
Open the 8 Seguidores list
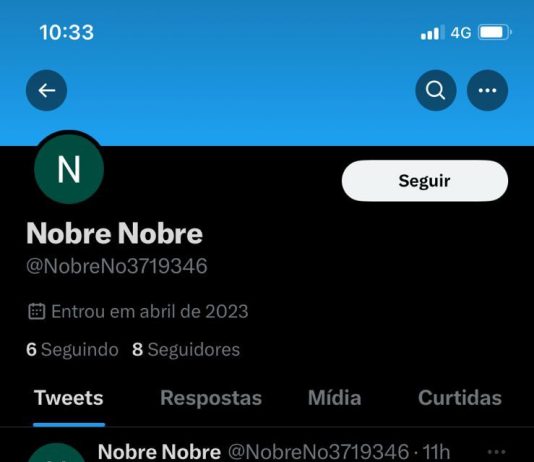[x=186, y=350]
